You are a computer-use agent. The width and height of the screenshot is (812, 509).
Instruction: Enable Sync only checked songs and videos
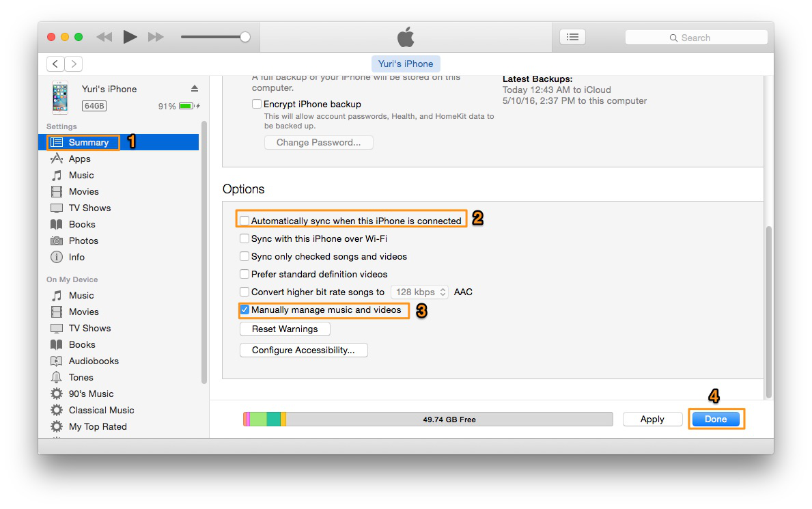[x=244, y=257]
